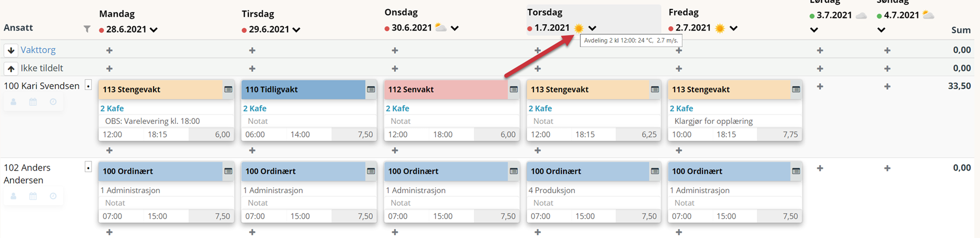Open the Mandag 28.6.2021 dropdown chevron
Viewport: 980px width, 238px height.
[154, 30]
